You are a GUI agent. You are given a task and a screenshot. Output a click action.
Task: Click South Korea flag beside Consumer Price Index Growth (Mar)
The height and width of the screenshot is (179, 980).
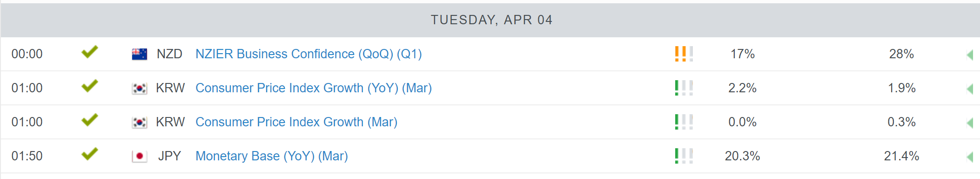pyautogui.click(x=140, y=122)
